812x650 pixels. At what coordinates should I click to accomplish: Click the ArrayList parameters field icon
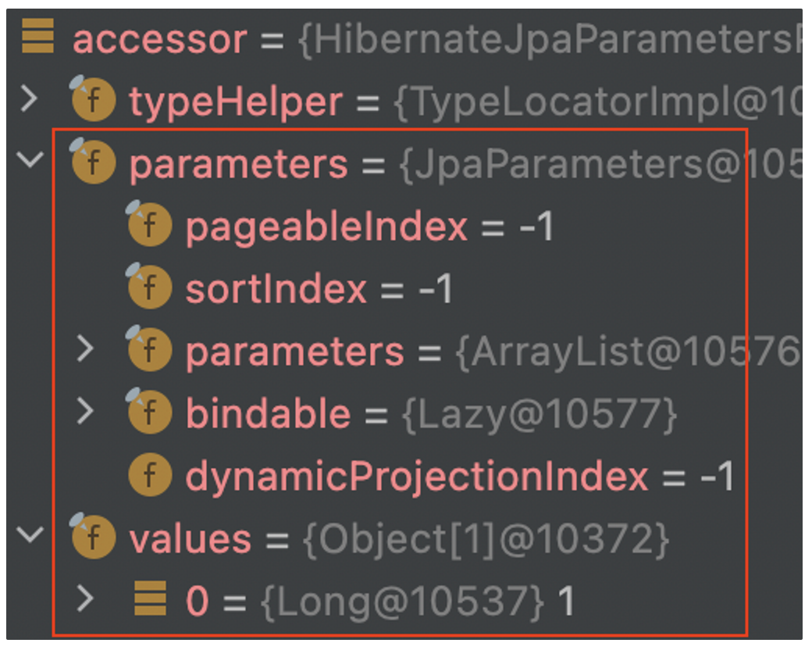pyautogui.click(x=149, y=349)
